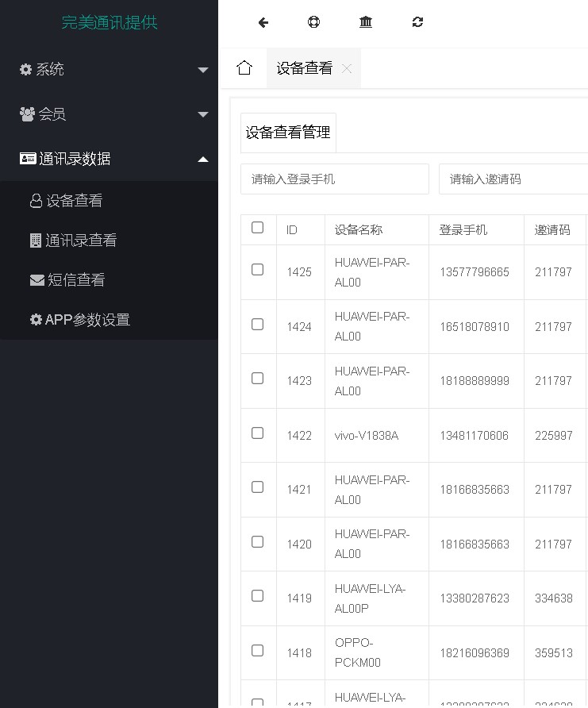
Task: Check the checkbox for row ID 1423
Action: pyautogui.click(x=257, y=379)
